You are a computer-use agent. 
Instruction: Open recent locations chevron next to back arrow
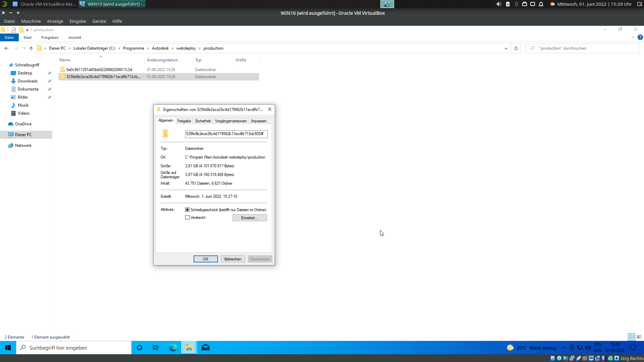pos(24,48)
